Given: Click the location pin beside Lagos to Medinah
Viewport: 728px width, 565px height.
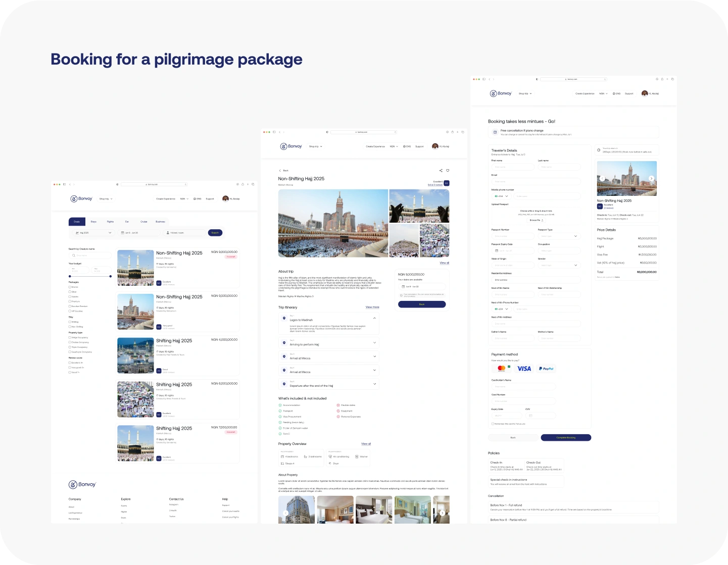Looking at the screenshot, I should pos(284,318).
